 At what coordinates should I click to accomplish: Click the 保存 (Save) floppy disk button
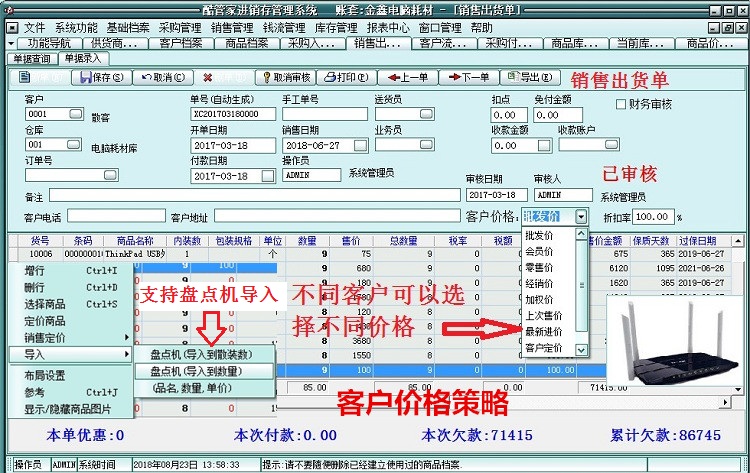(101, 77)
